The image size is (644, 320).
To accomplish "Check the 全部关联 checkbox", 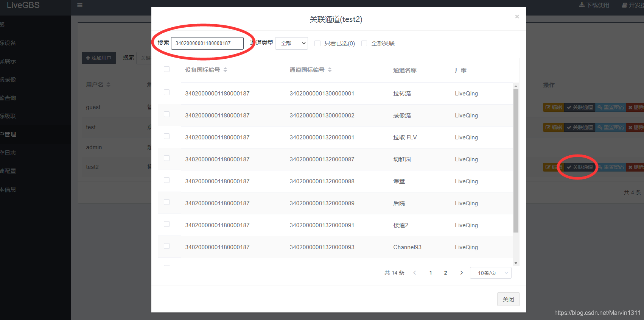I will [x=364, y=43].
